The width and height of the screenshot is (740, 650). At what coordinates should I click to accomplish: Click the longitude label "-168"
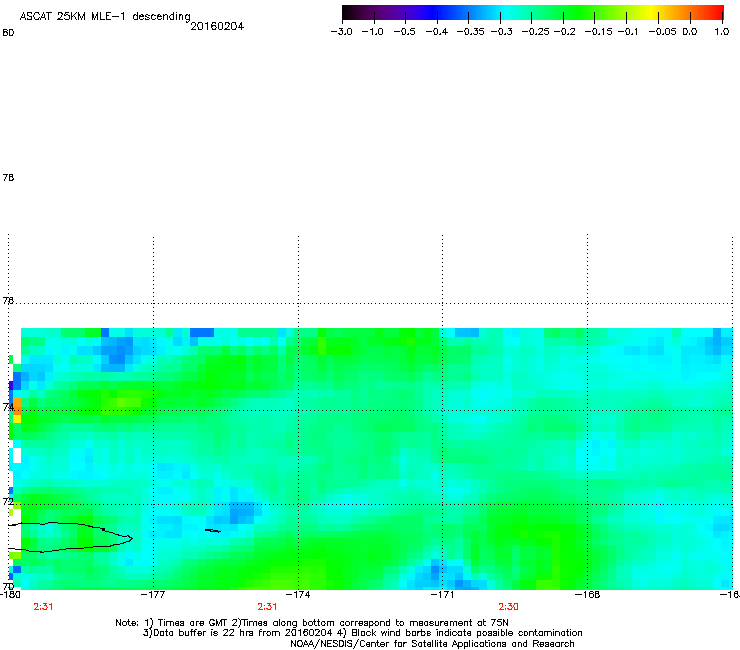pyautogui.click(x=587, y=594)
